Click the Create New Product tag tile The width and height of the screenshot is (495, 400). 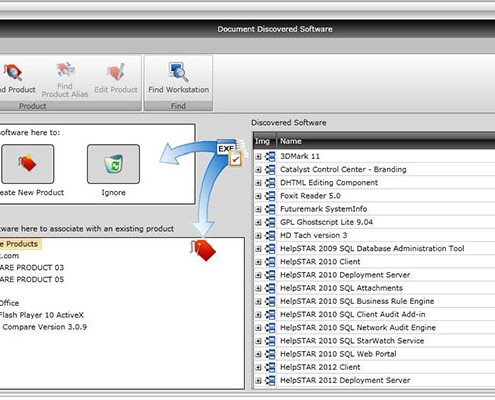27,164
